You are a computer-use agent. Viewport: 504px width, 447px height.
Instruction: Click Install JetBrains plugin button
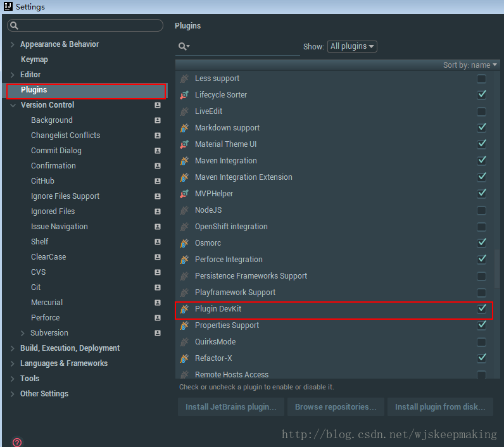point(230,407)
